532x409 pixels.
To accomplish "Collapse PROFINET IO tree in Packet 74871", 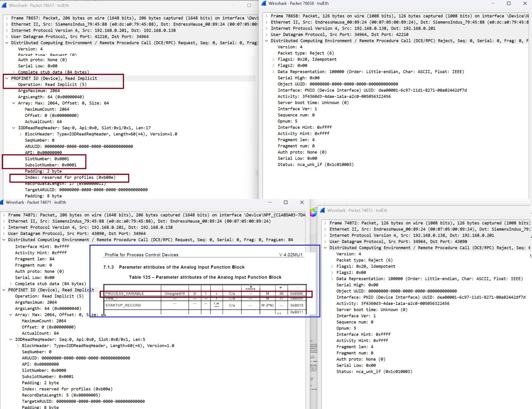I will (4, 290).
